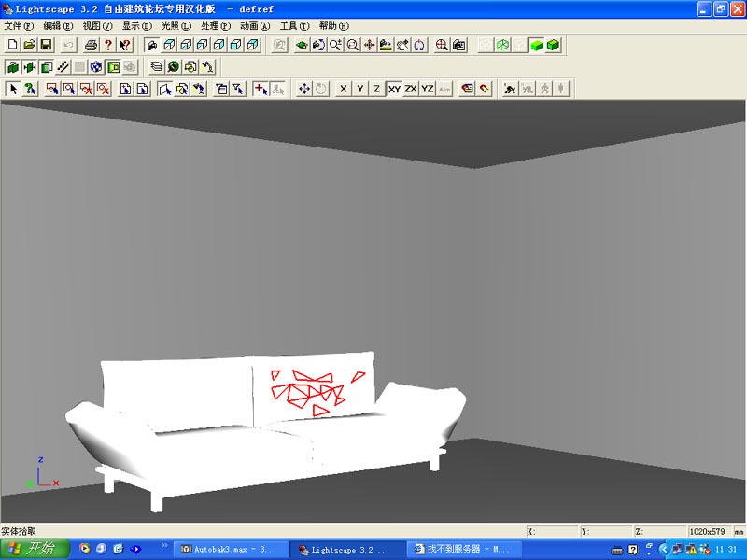Create a new file with blank page icon
The width and height of the screenshot is (747, 560).
pos(13,45)
